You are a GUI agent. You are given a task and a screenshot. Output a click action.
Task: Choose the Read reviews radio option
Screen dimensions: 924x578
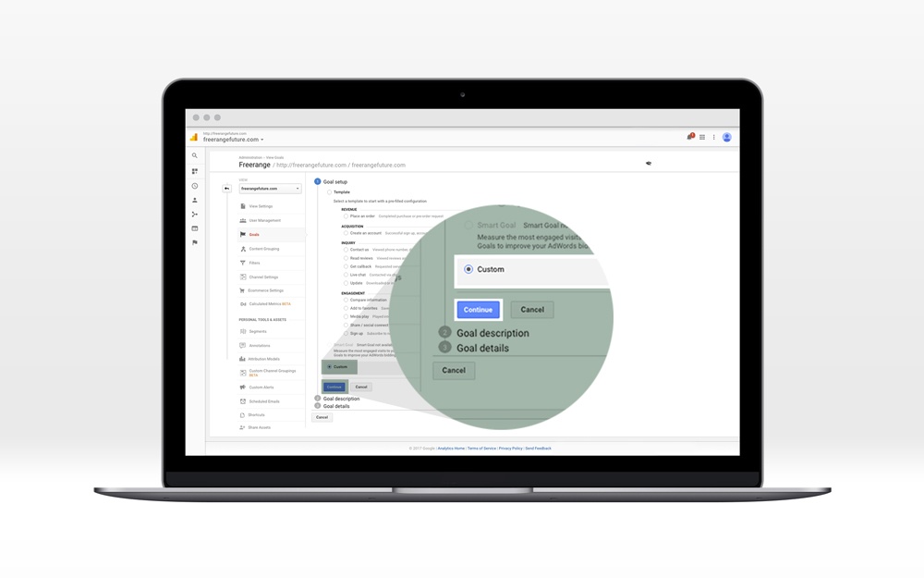click(x=346, y=258)
